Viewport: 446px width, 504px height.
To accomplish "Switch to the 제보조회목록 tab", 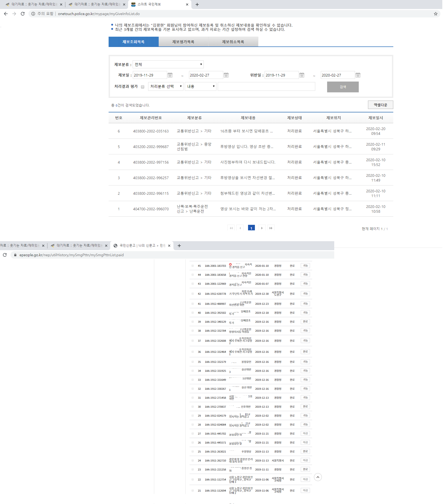I will coord(134,42).
